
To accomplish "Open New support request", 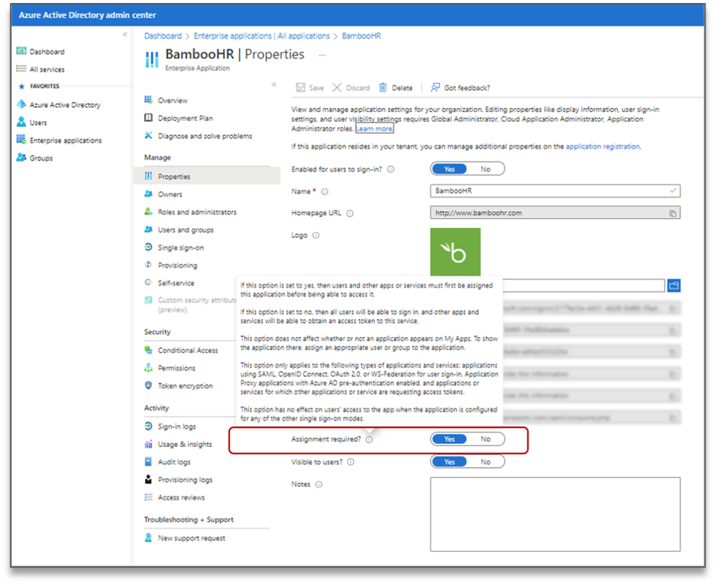I will pos(191,538).
